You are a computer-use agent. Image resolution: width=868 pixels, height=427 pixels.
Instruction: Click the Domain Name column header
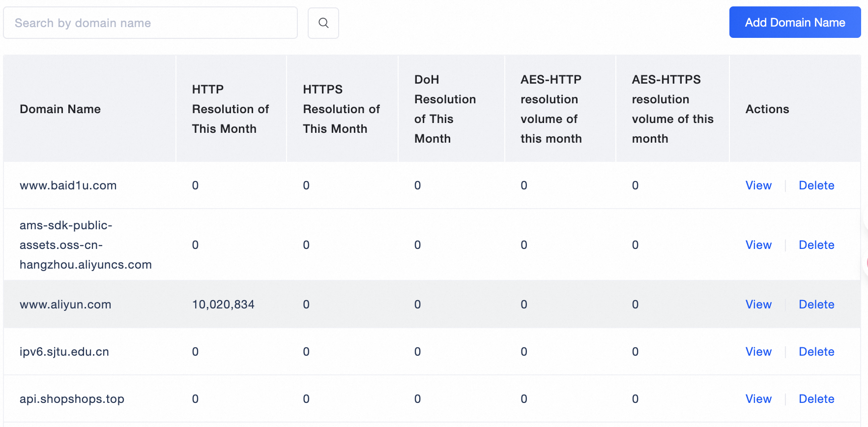point(60,109)
